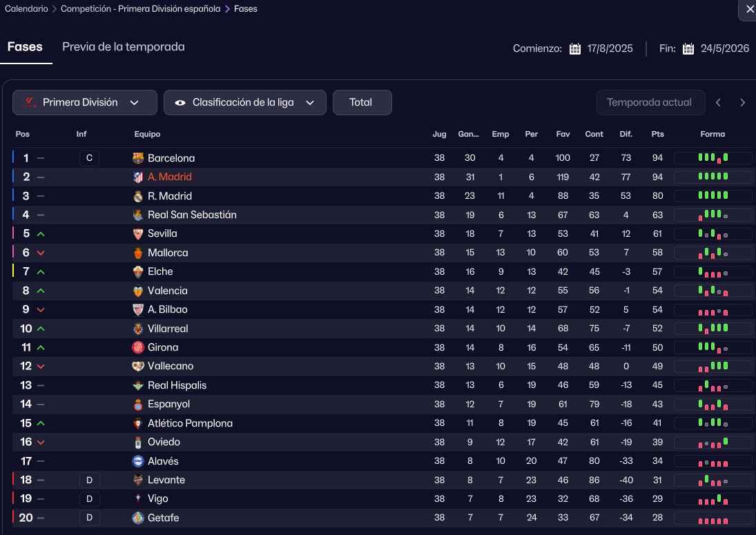Click the Barcelona club crest icon
756x535 pixels.
(x=138, y=158)
